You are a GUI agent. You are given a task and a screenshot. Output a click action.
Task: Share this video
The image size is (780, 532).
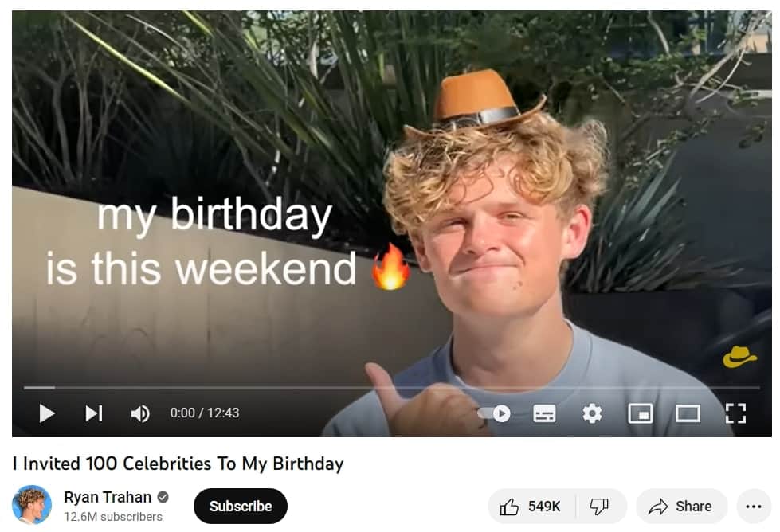pyautogui.click(x=681, y=507)
